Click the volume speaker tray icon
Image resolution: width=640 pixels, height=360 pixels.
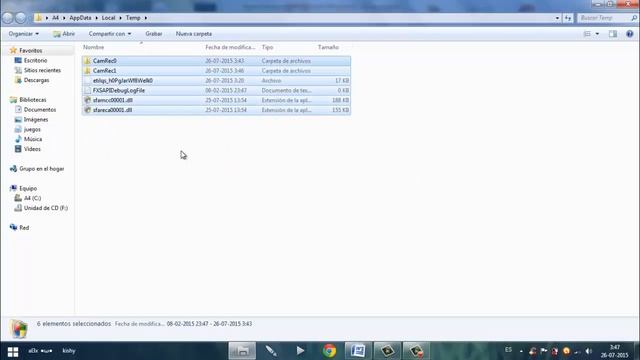589,351
